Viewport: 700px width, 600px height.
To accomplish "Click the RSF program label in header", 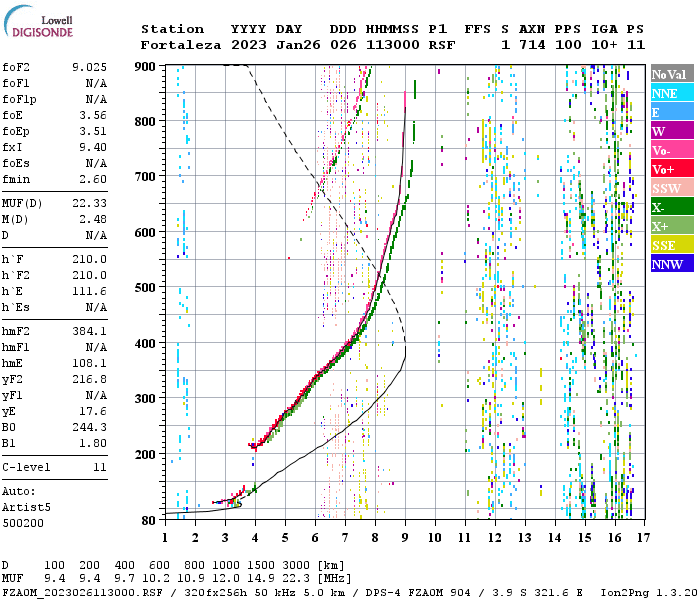I will tap(442, 45).
